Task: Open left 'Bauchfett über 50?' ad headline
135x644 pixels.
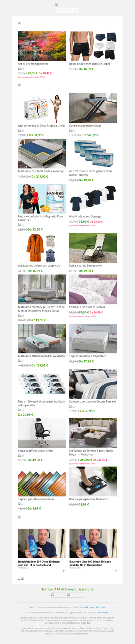Action: pos(39,563)
